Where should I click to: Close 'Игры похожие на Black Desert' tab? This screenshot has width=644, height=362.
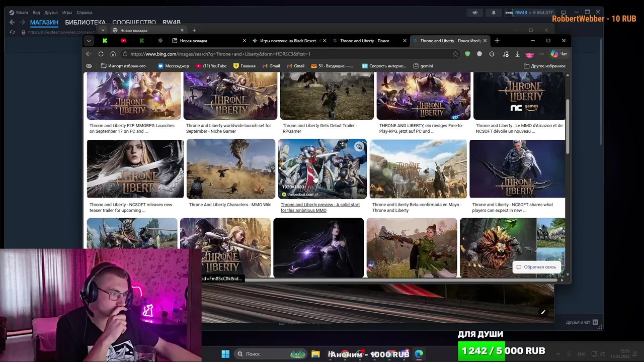click(x=325, y=41)
